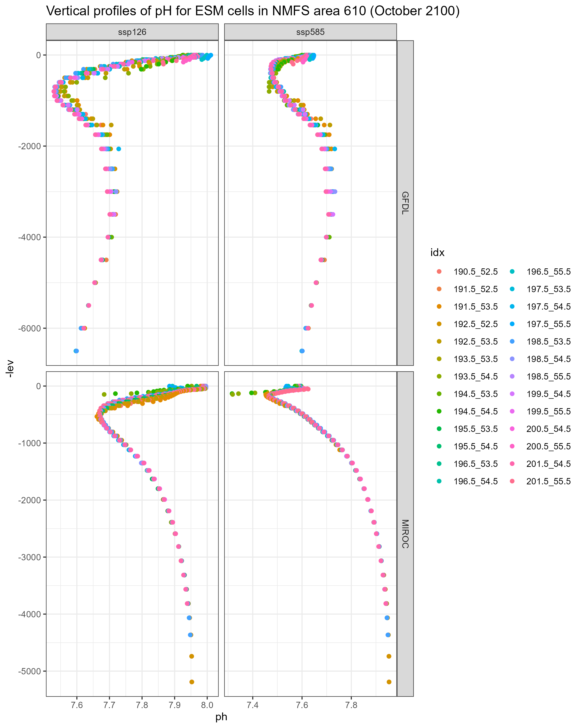582x728 pixels.
Task: Click the -5000 tick label on MIROC axis
Action: click(x=29, y=671)
